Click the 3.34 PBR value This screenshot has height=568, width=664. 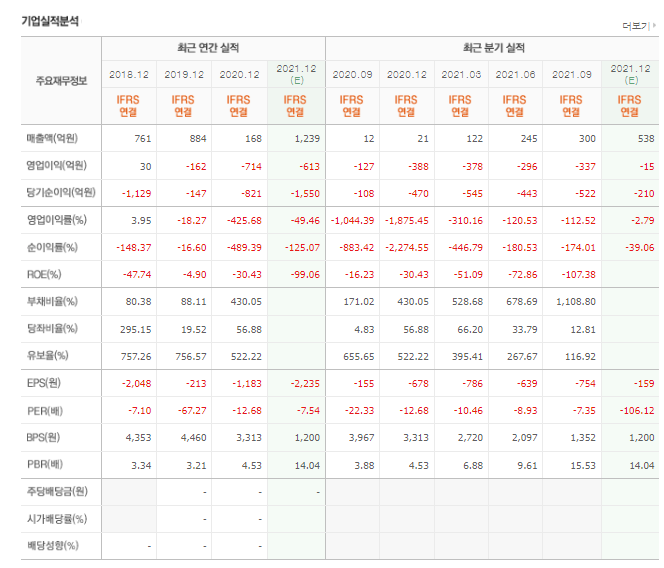pyautogui.click(x=141, y=465)
